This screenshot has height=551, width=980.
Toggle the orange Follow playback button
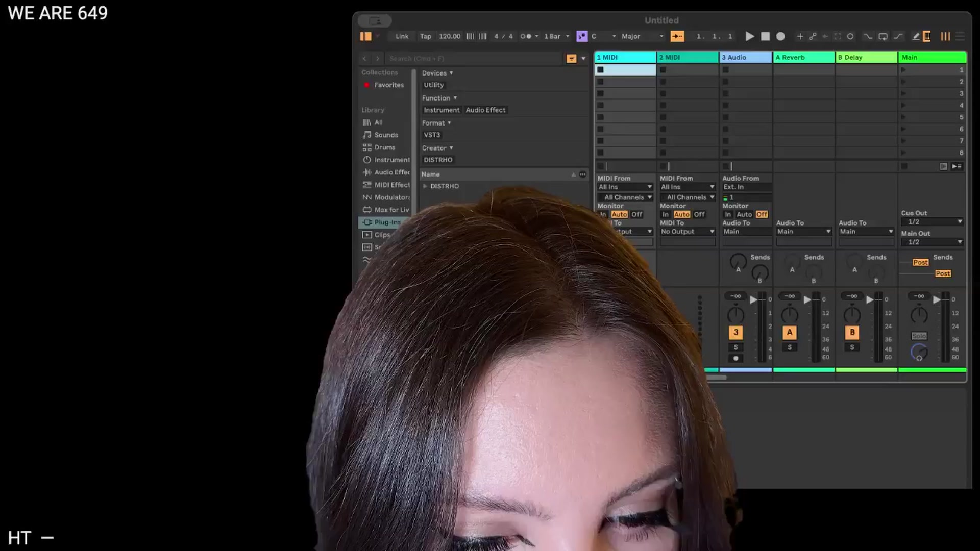[x=677, y=36]
